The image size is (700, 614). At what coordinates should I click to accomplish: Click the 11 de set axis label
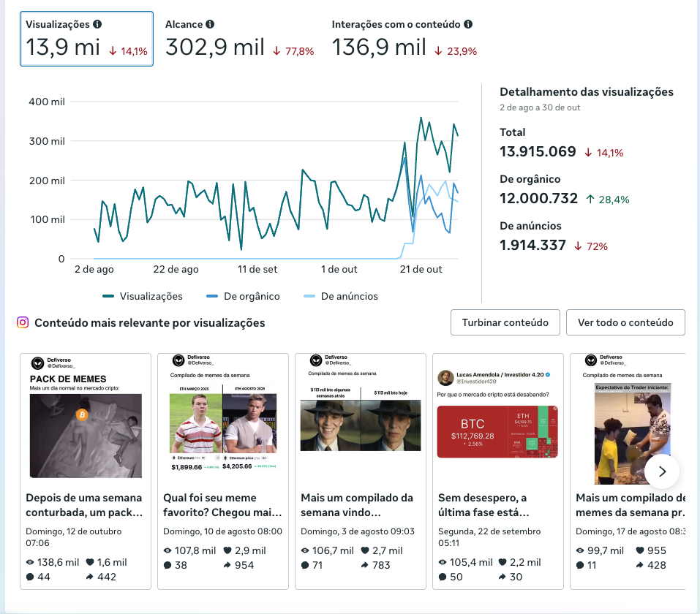point(257,270)
